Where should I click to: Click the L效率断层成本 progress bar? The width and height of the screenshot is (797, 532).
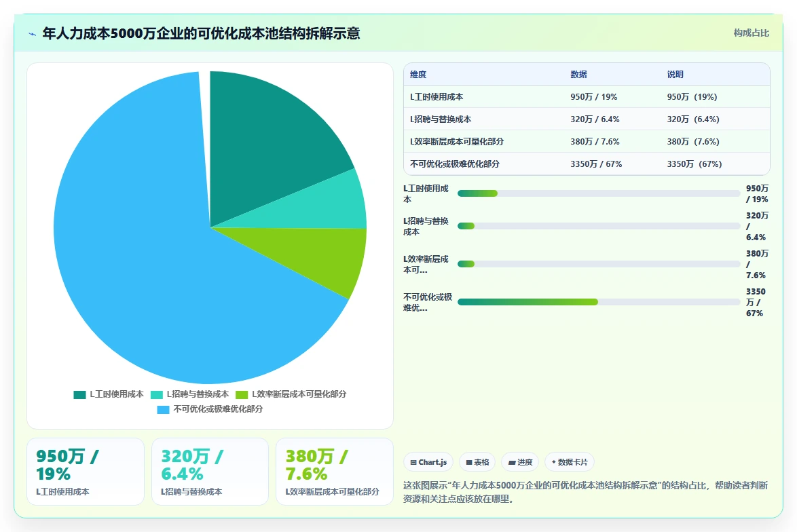pos(599,264)
